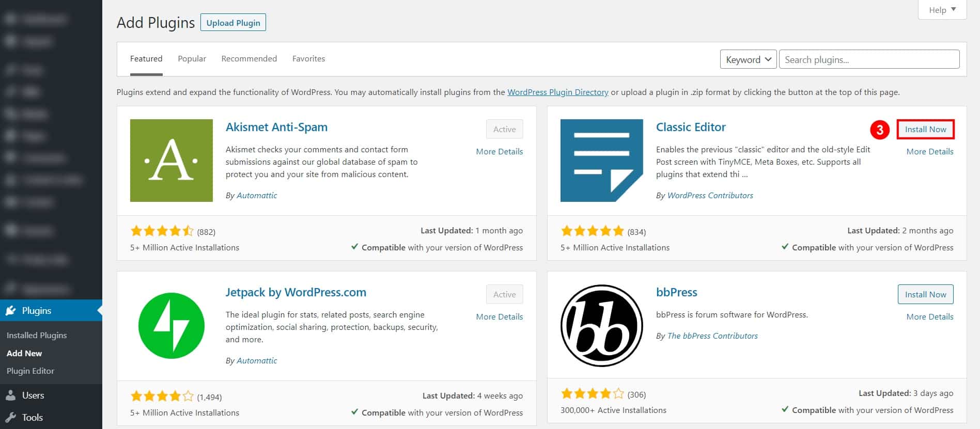Click the Upload Plugin button
980x429 pixels.
tap(233, 23)
